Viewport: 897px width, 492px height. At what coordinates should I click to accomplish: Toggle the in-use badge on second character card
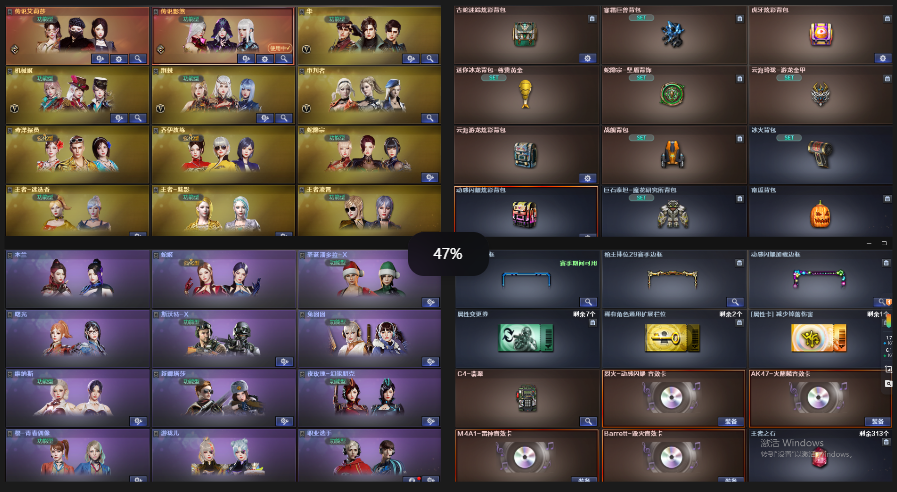pyautogui.click(x=280, y=48)
